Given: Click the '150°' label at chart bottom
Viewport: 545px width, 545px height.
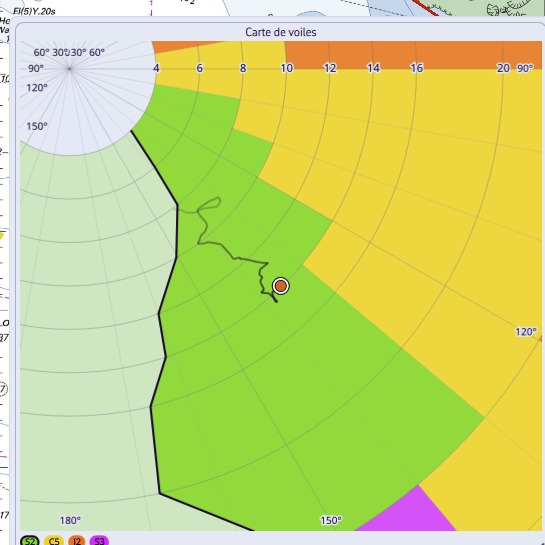Looking at the screenshot, I should 331,520.
